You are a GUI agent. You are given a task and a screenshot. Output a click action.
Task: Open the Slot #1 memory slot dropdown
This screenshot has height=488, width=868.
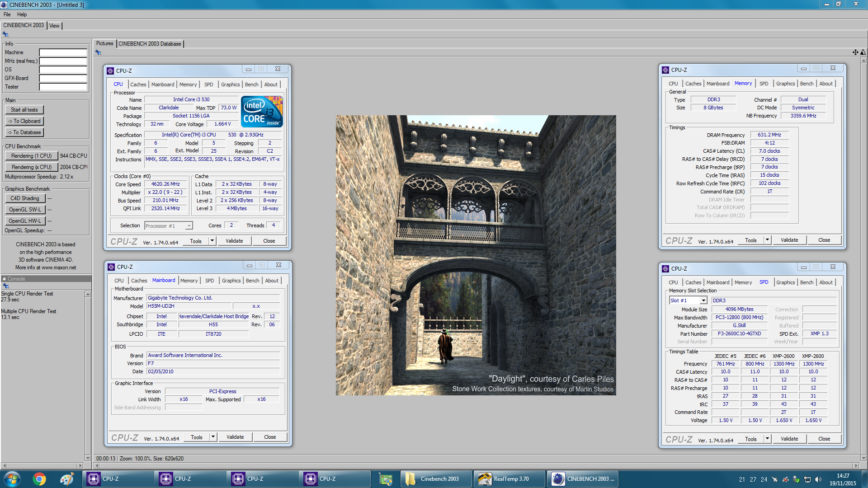[688, 300]
